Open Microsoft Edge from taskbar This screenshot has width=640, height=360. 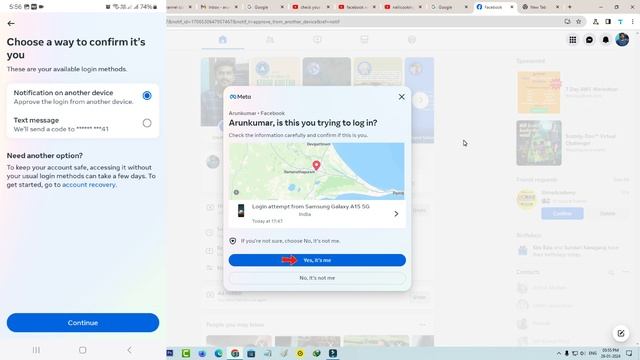[218, 353]
